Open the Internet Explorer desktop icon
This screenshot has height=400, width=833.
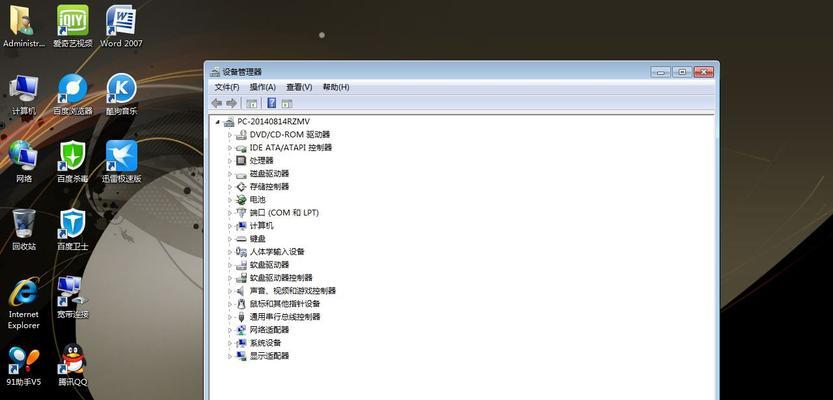(23, 303)
